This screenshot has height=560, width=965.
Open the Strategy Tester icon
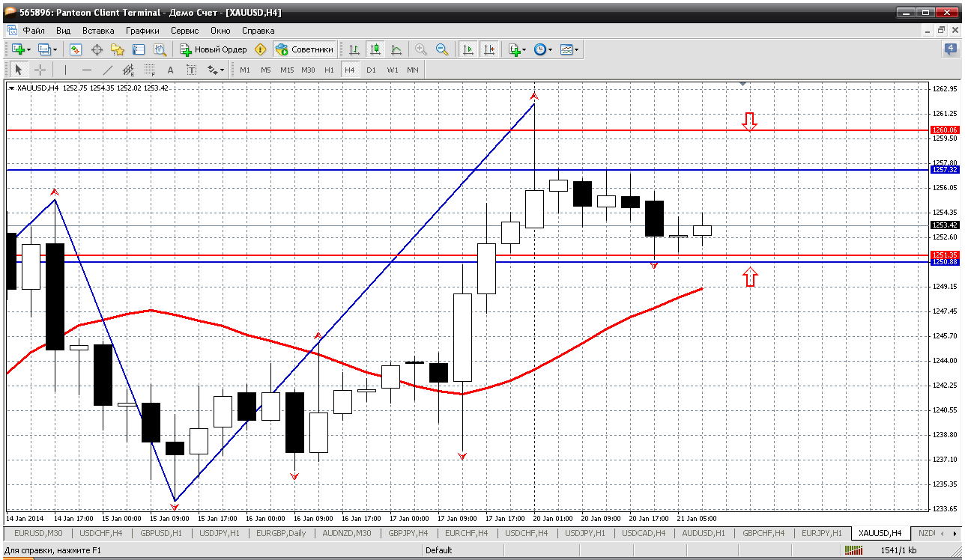[x=160, y=49]
